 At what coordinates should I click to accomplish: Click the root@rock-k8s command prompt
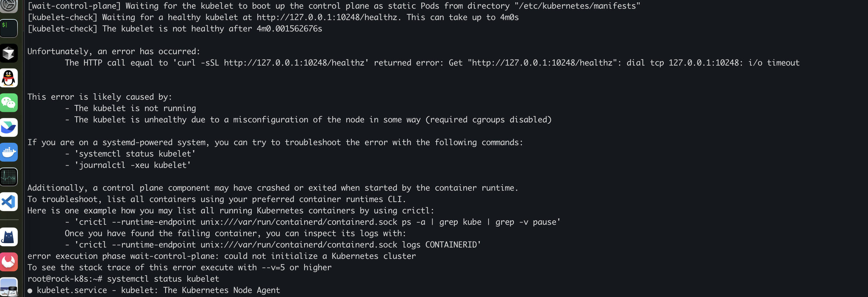click(x=64, y=279)
